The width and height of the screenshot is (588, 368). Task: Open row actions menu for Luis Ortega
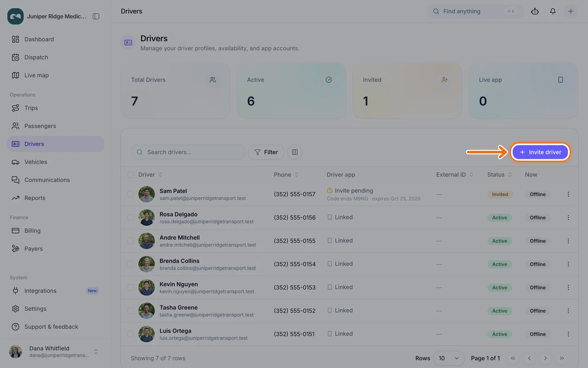pyautogui.click(x=568, y=334)
